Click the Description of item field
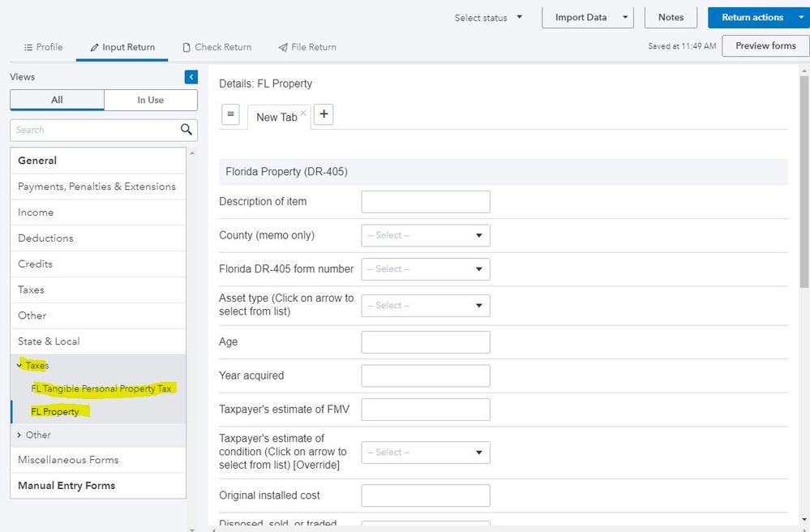 coord(426,202)
